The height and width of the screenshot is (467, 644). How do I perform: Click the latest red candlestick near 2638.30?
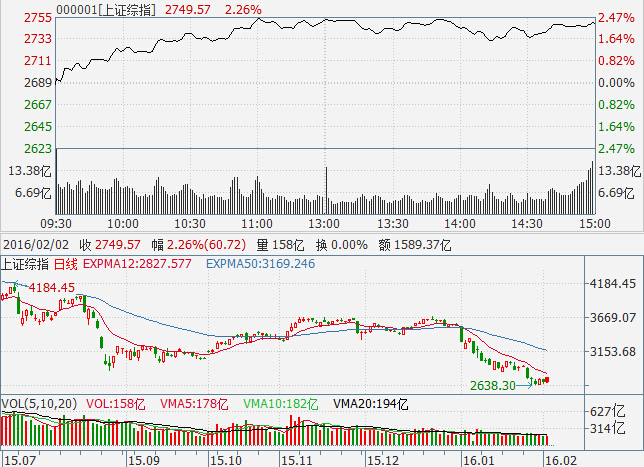point(546,380)
